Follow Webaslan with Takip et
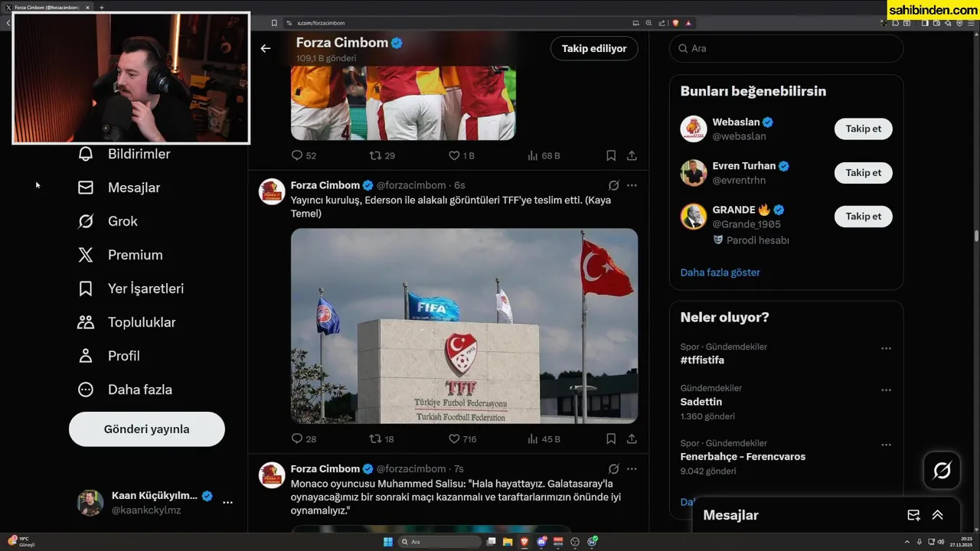Viewport: 980px width, 551px height. pyautogui.click(x=864, y=129)
